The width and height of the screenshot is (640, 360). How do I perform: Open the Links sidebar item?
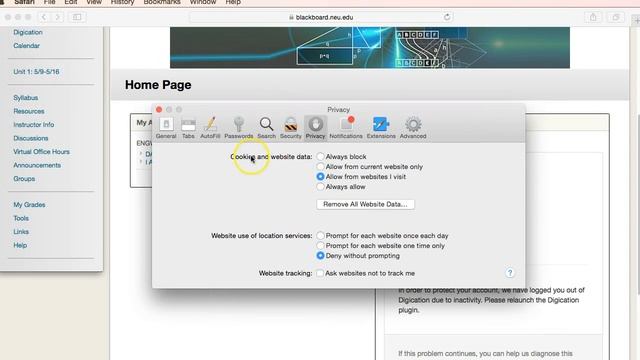21,232
